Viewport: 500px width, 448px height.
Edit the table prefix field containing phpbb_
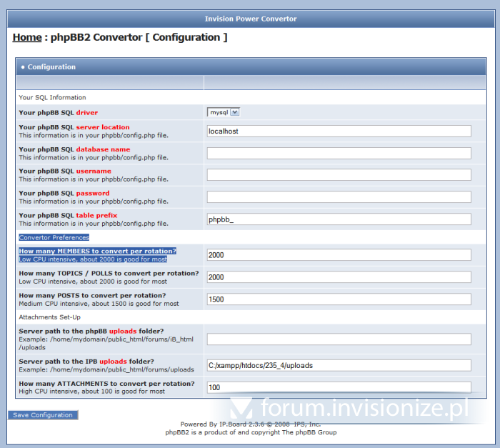point(339,219)
